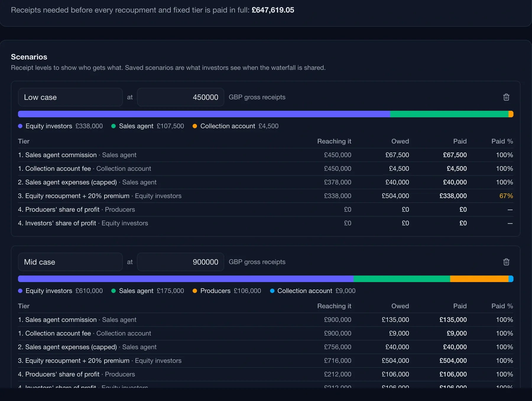Click £716,000 reaching Equity recoupment in Mid case

tap(338, 360)
